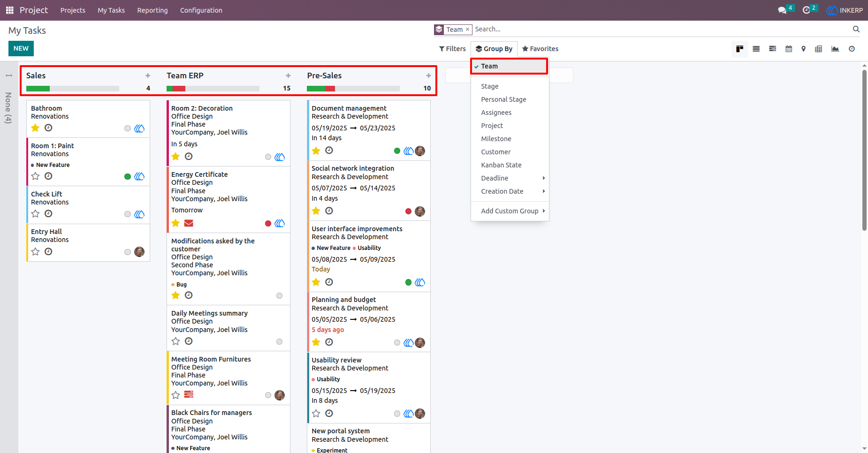
Task: Add a task in Pre-Sales column with plus
Action: point(428,75)
